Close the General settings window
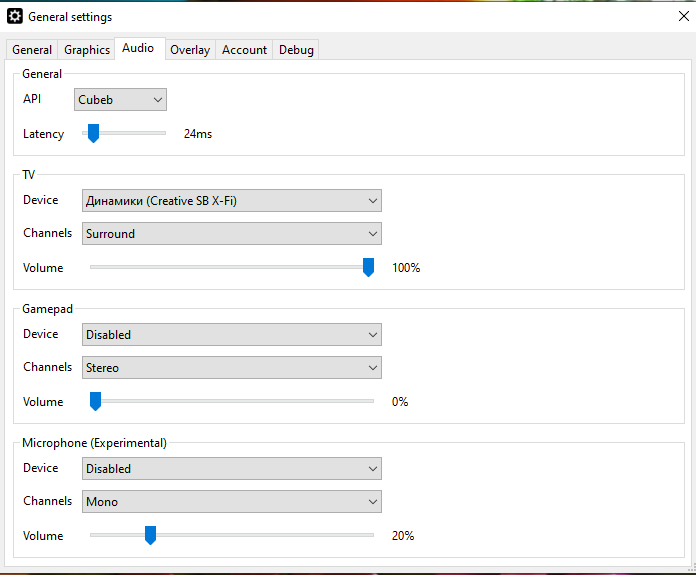The image size is (696, 575). (x=682, y=17)
